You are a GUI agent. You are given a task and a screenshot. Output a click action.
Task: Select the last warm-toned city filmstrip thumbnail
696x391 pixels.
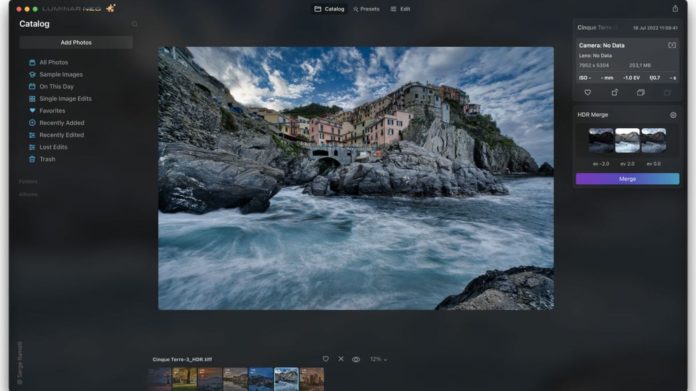312,379
